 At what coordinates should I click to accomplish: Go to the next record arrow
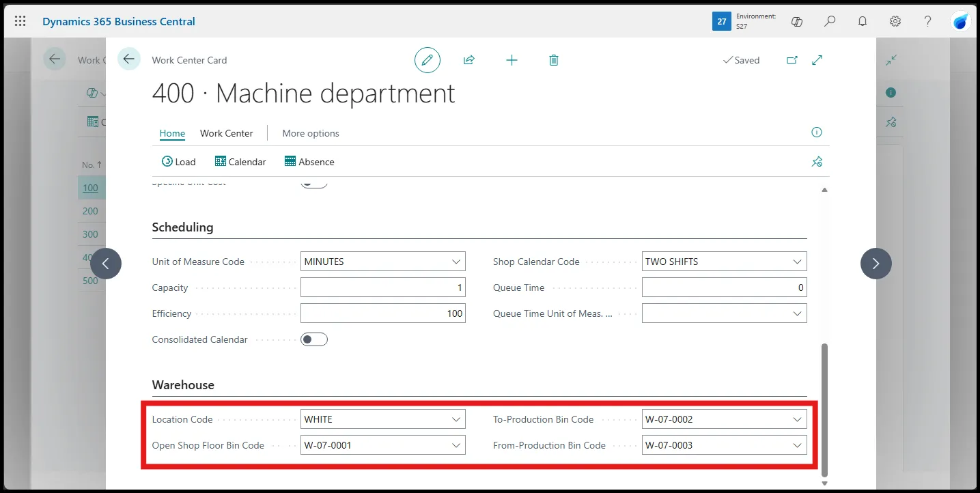[876, 264]
